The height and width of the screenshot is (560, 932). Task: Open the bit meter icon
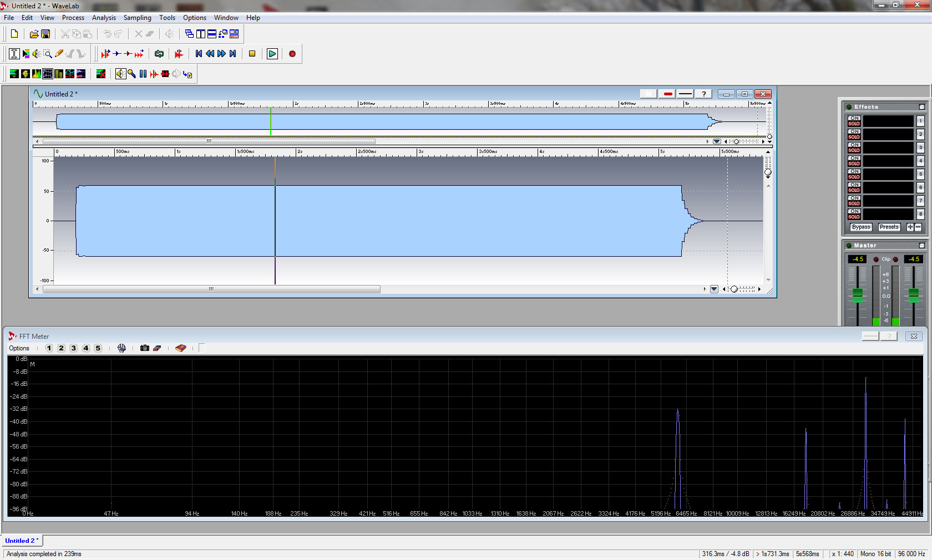click(x=59, y=74)
